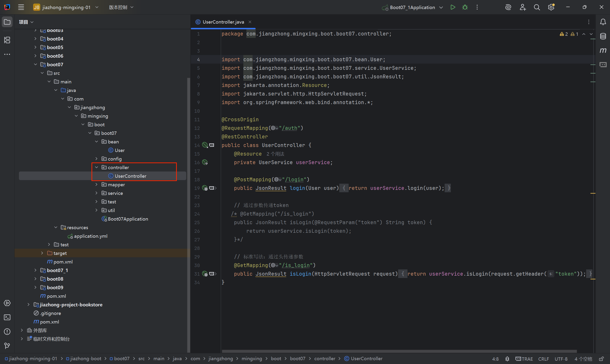
Task: Click the UTF-8 encoding button
Action: [x=561, y=359]
